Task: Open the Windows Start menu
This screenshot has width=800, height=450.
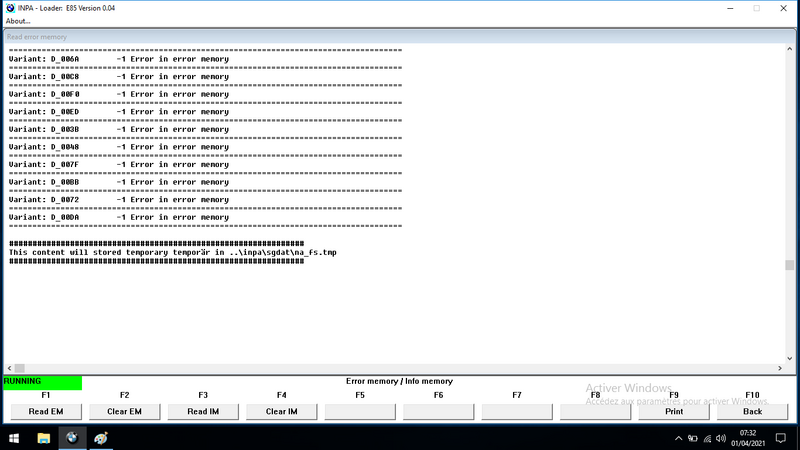Action: coord(14,438)
